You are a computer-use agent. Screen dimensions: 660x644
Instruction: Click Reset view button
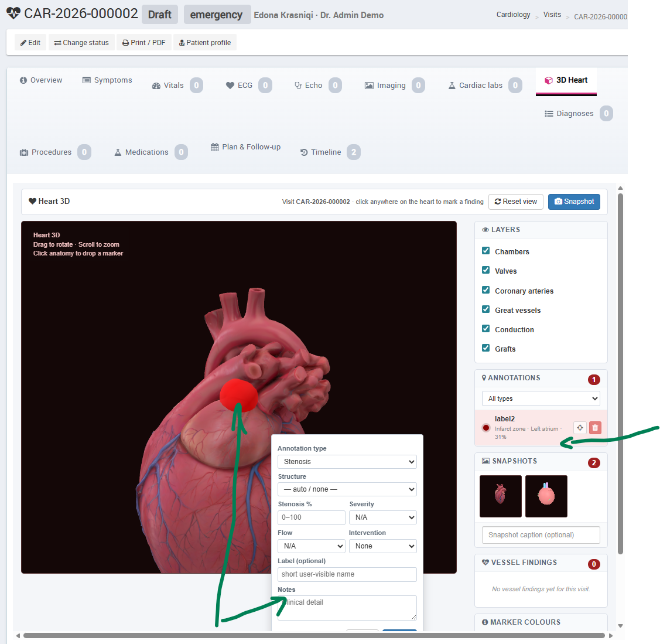coord(515,202)
